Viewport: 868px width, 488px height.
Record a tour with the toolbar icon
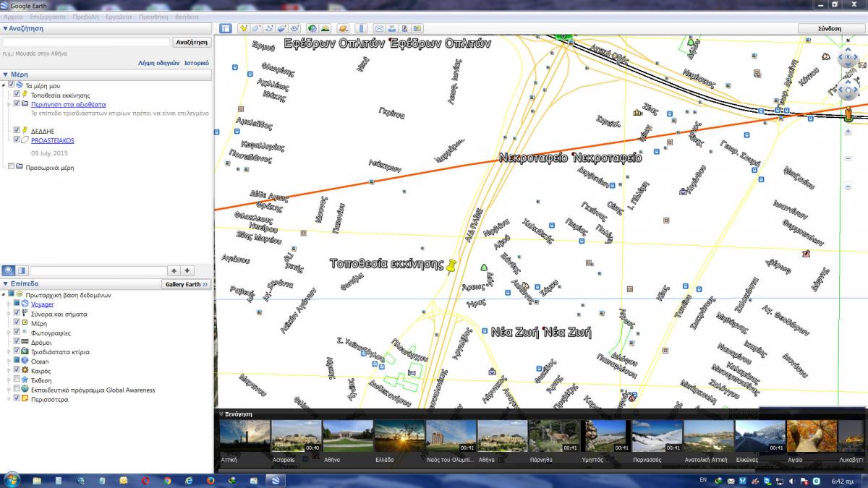click(x=294, y=29)
